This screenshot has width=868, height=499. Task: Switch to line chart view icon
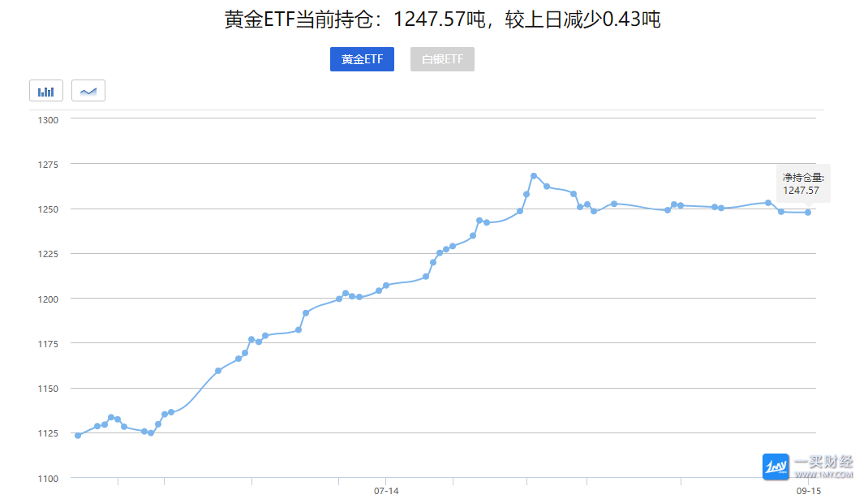(88, 91)
